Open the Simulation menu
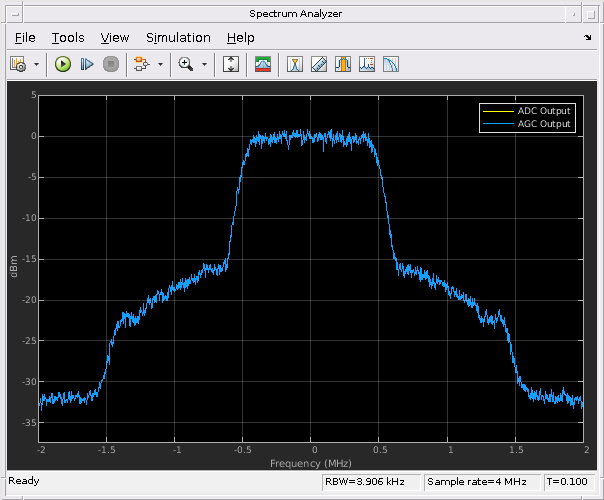This screenshot has height=500, width=604. 178,37
